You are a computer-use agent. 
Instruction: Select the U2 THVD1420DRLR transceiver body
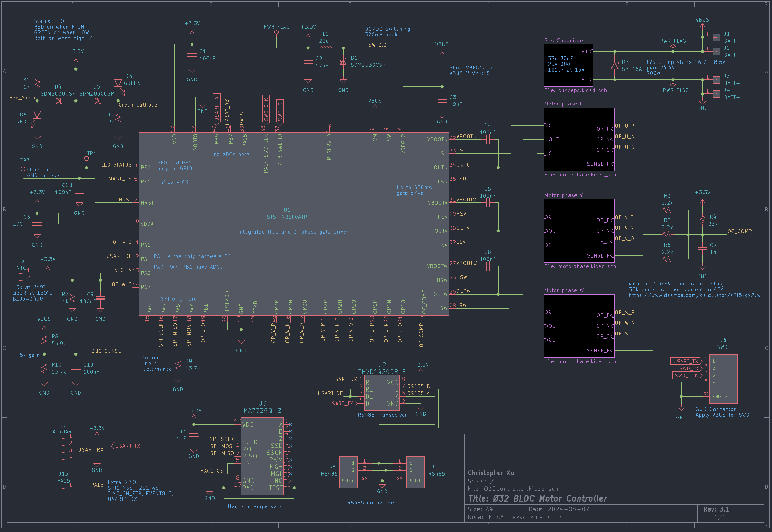click(382, 393)
